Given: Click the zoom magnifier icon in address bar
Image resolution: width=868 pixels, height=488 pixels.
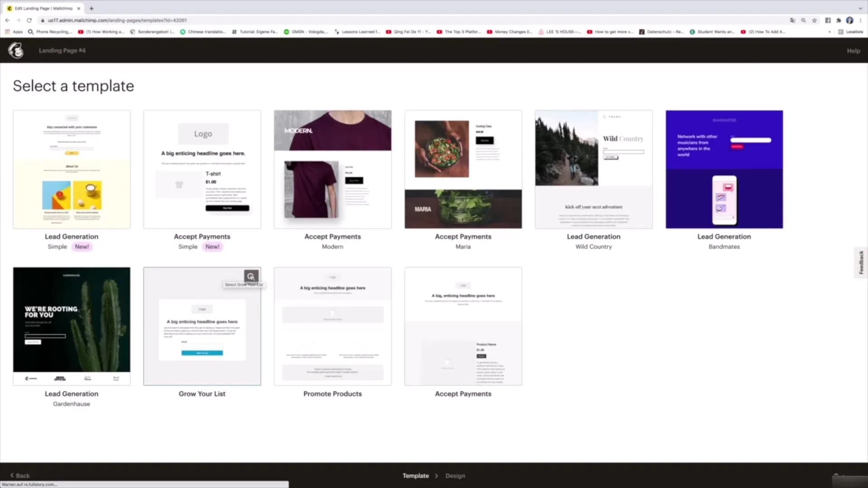Looking at the screenshot, I should pos(803,20).
